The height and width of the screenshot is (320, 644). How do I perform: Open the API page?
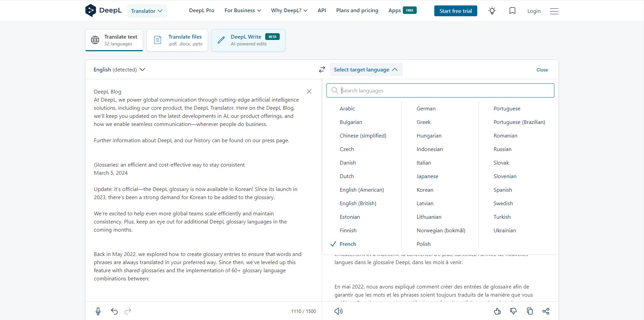pyautogui.click(x=322, y=10)
